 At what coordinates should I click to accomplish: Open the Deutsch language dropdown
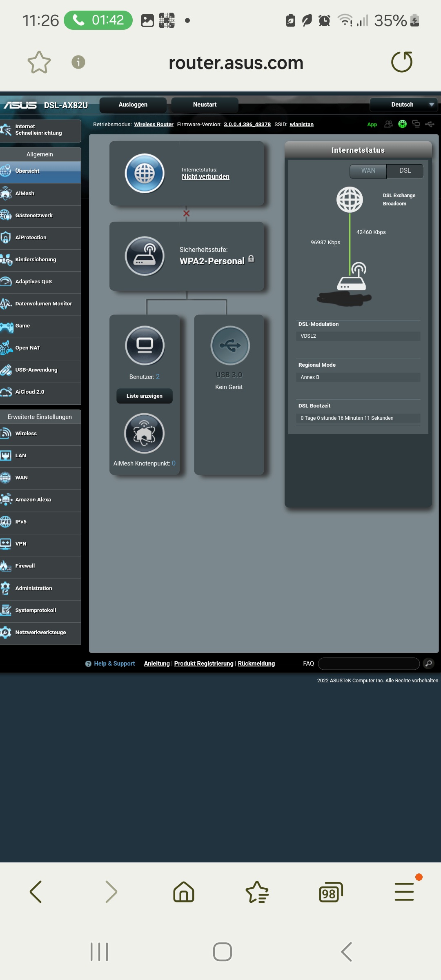[403, 105]
